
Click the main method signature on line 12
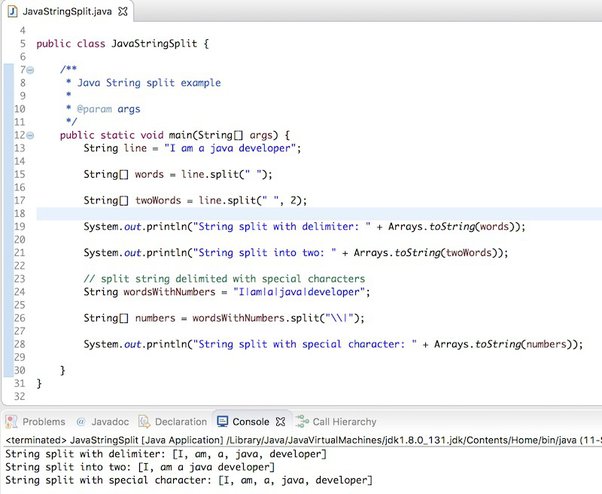(175, 135)
